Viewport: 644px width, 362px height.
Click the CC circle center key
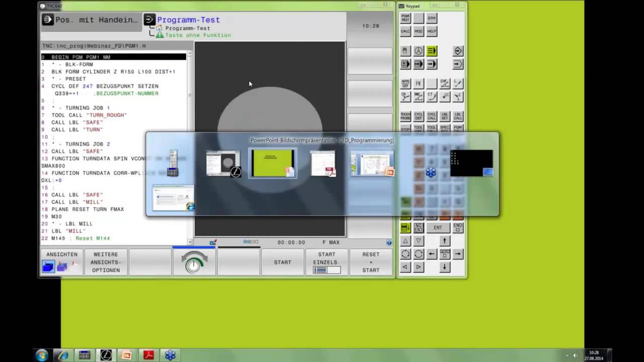(x=445, y=97)
